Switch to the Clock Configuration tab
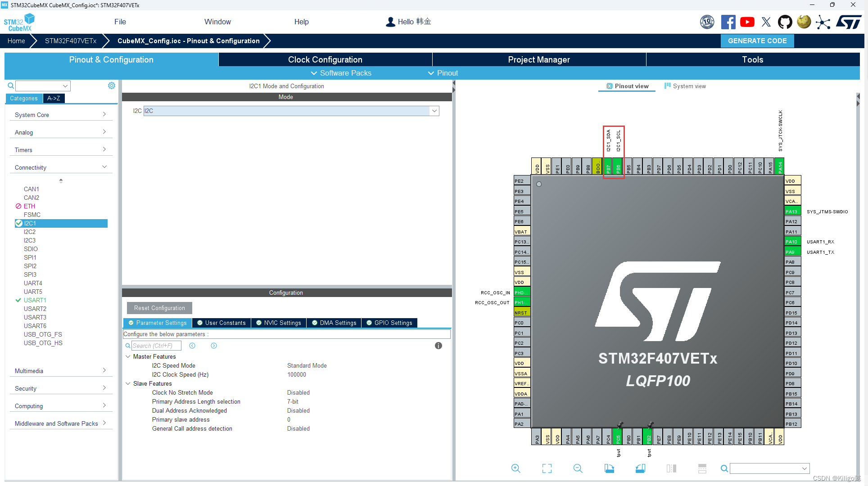The height and width of the screenshot is (486, 868). click(325, 59)
